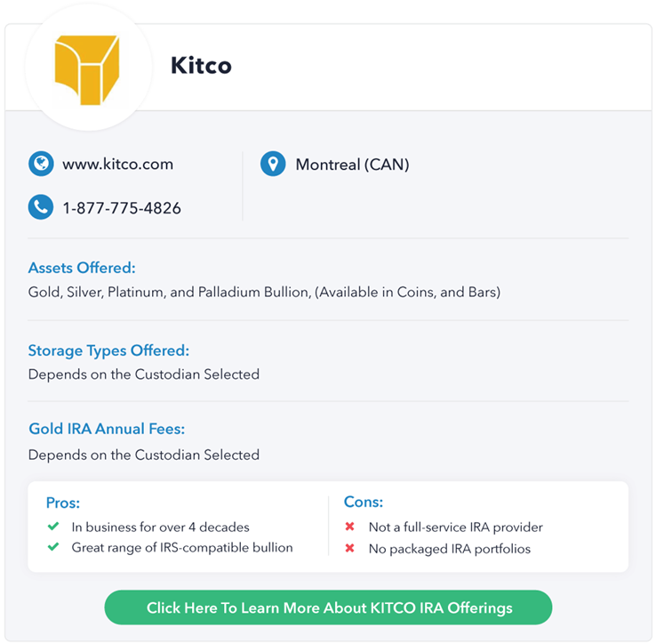Select the Kitco title heading
656x644 pixels.
coord(201,65)
